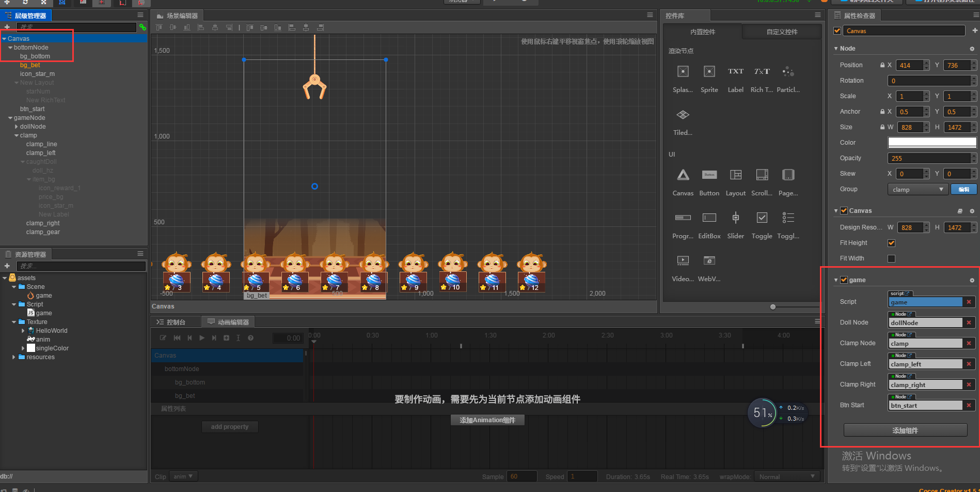Select the Rich Text widget icon
This screenshot has width=980, height=492.
[762, 72]
